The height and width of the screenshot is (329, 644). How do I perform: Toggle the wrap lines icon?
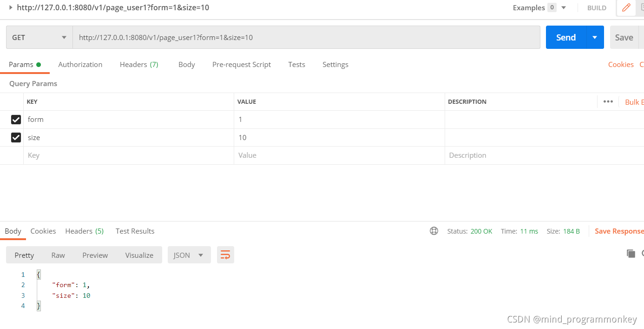point(225,255)
